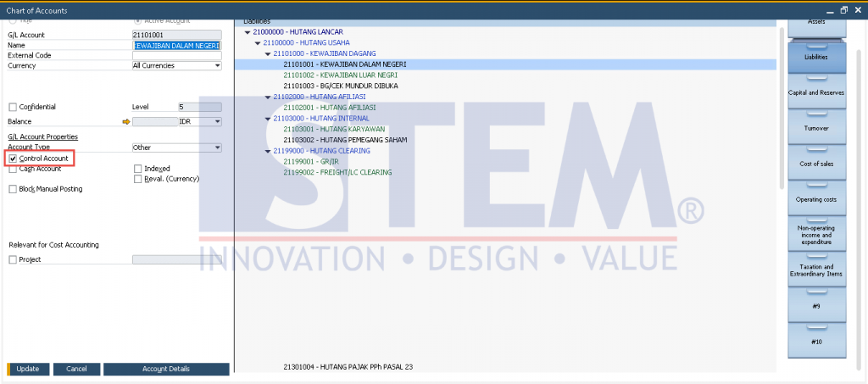This screenshot has width=868, height=384.
Task: Open the Non-operating income and expenditure drawer
Action: point(816,235)
